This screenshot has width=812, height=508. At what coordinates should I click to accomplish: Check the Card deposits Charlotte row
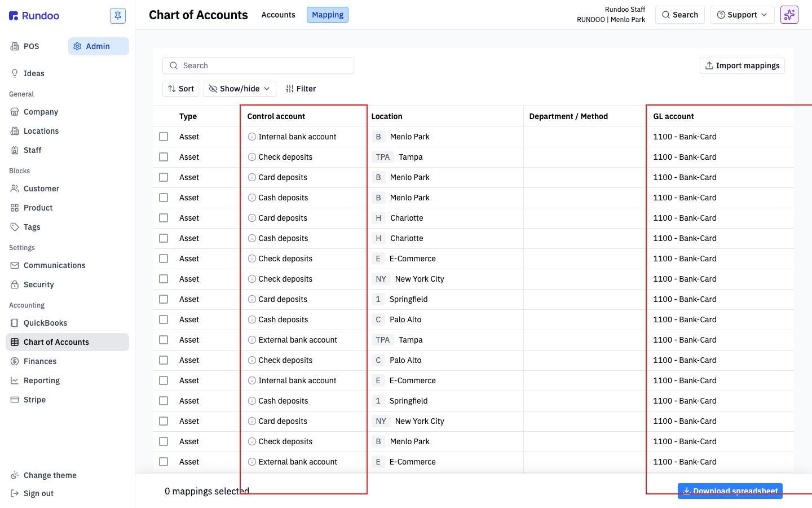(x=164, y=218)
